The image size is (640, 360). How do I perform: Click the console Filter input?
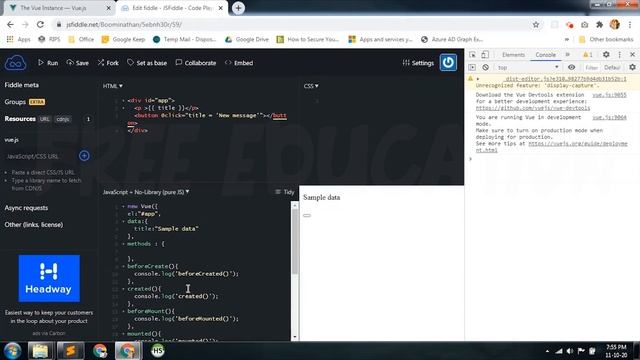[591, 67]
